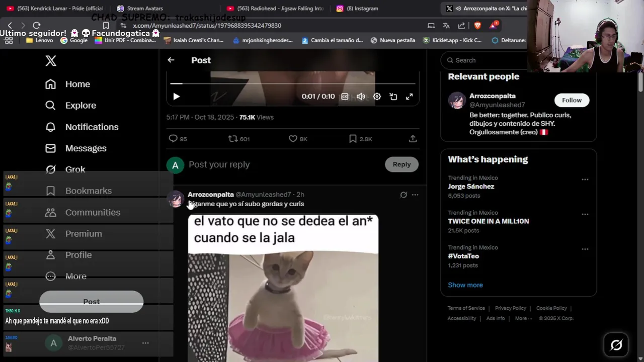Image resolution: width=644 pixels, height=362 pixels.
Task: Open account menu dots for Alverto Peralta
Action: click(145, 343)
